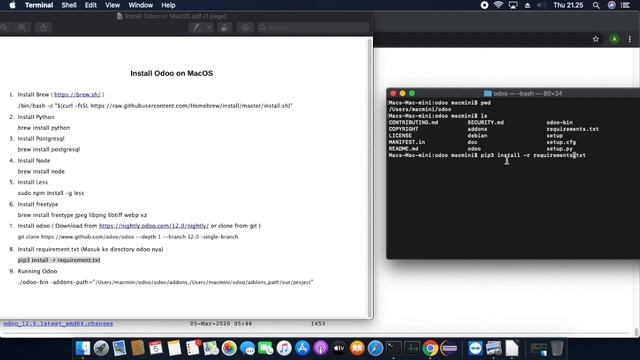Click the Terminal window title bar 'odoo — -bash'

pyautogui.click(x=523, y=93)
